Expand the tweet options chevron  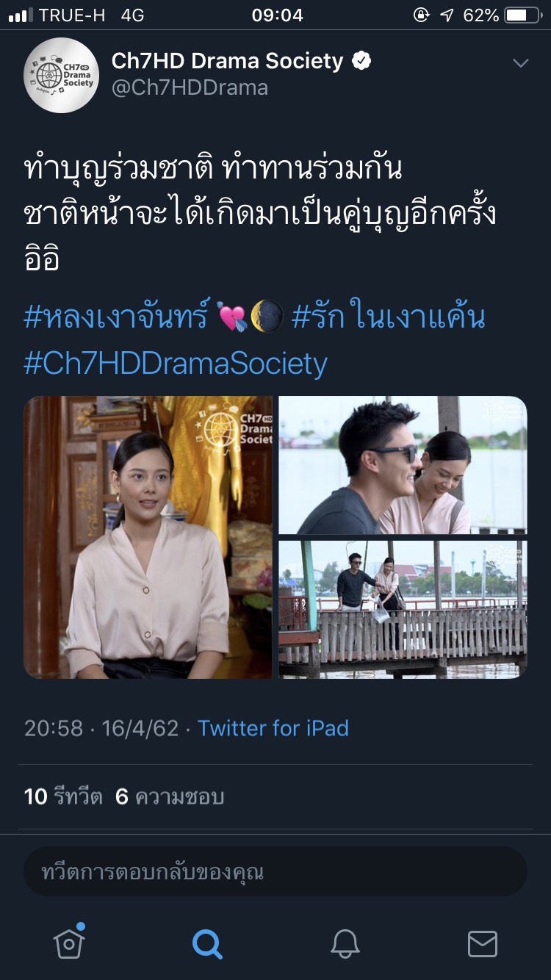[x=520, y=64]
